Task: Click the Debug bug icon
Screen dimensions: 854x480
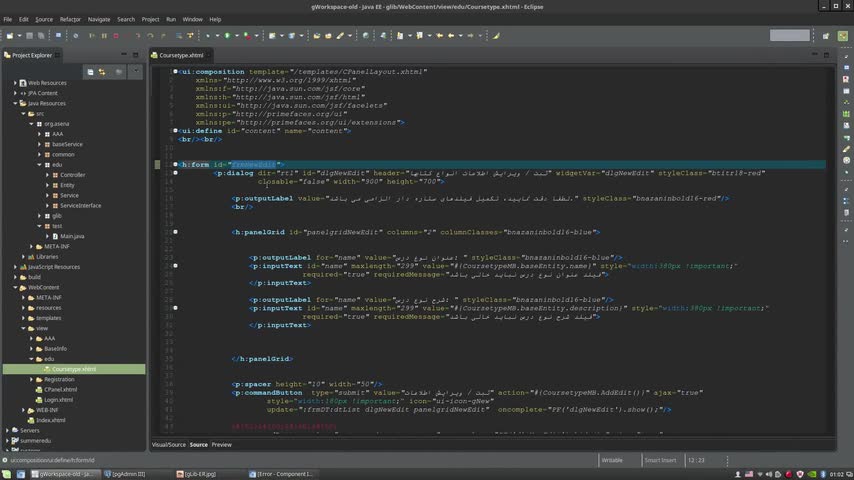Action: pos(208,36)
